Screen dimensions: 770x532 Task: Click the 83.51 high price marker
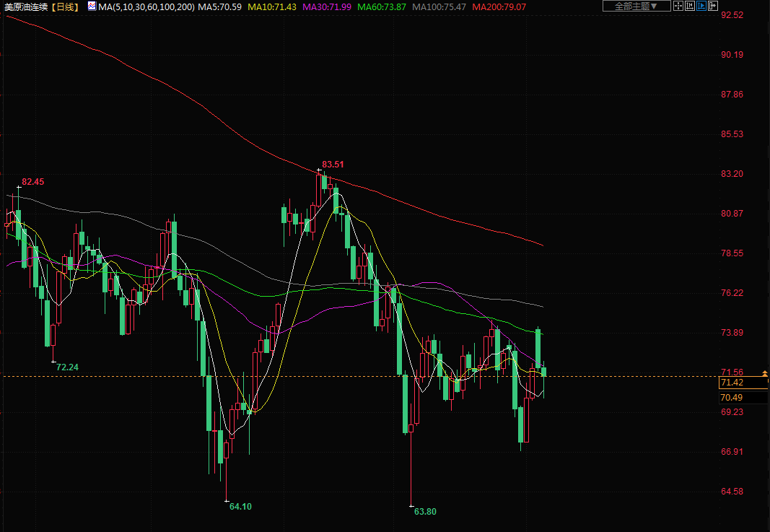pos(333,165)
